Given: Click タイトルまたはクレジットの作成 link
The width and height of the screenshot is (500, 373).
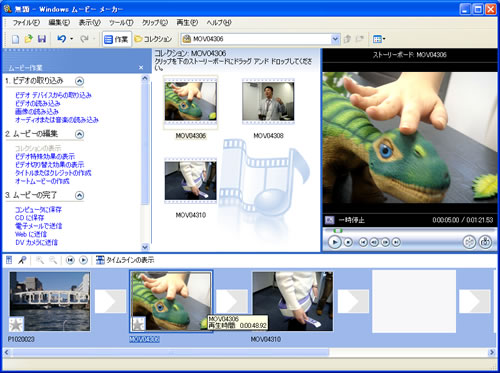Looking at the screenshot, I should [53, 173].
